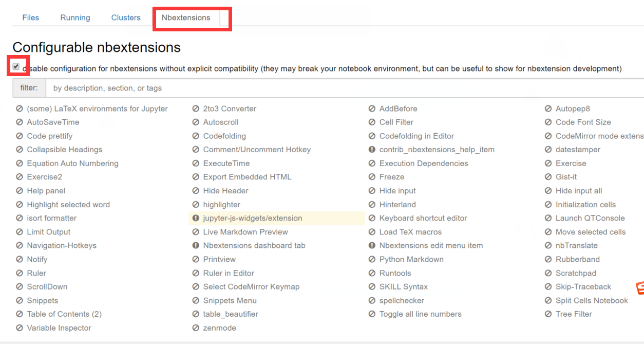Click the disabled icon beside Collapsible Headings
The width and height of the screenshot is (644, 344).
[x=20, y=150]
